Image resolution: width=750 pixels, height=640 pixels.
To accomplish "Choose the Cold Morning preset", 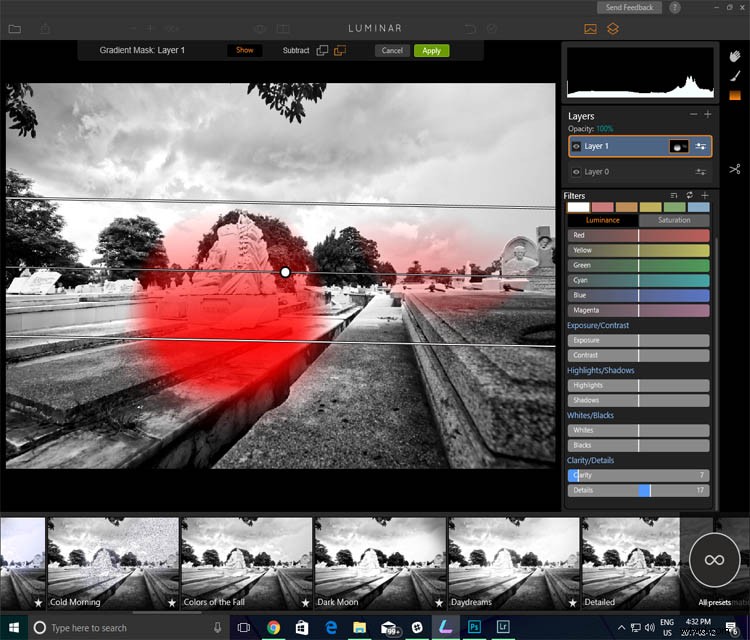I will coord(113,563).
